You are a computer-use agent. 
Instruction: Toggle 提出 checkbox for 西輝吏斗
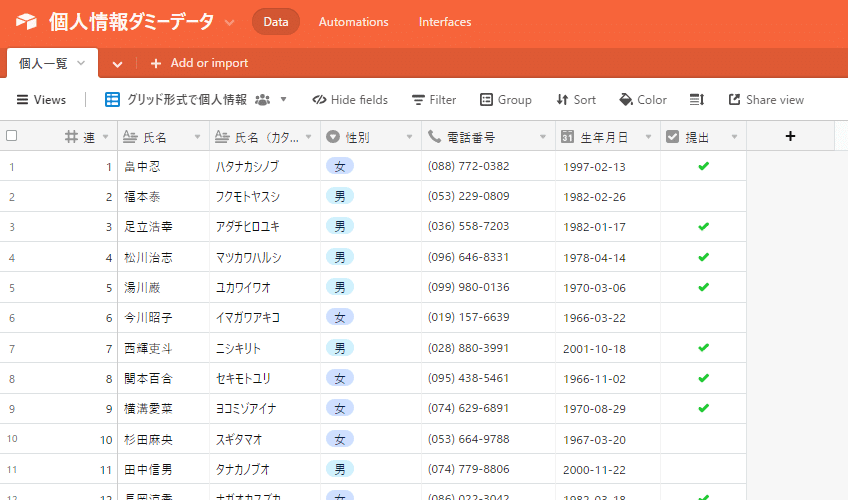(x=703, y=348)
